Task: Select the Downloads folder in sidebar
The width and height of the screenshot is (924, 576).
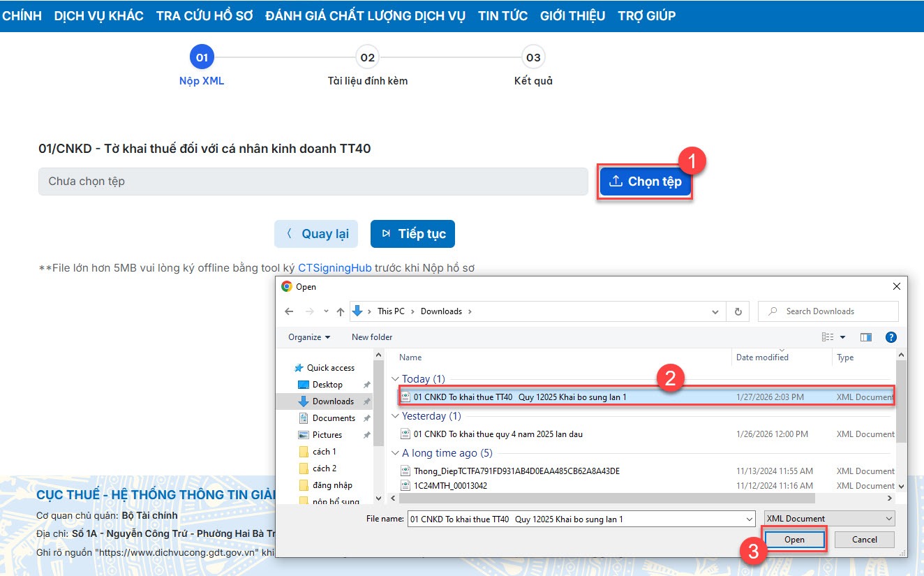Action: [x=332, y=401]
